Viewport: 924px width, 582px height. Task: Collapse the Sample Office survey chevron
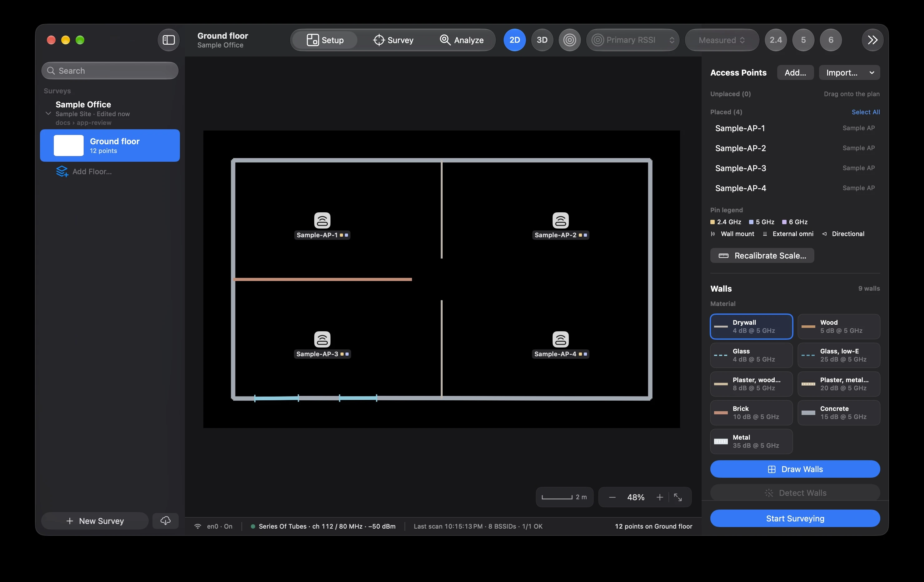point(48,114)
